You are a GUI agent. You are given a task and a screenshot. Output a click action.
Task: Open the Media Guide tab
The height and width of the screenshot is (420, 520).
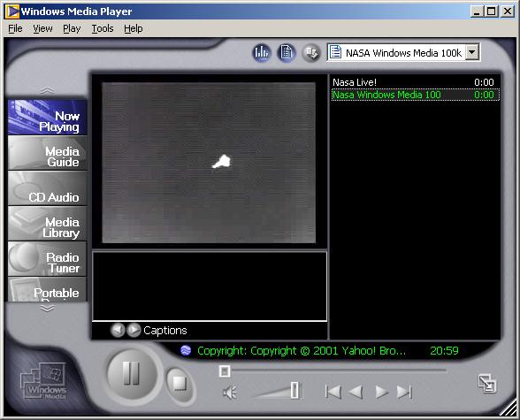point(48,153)
